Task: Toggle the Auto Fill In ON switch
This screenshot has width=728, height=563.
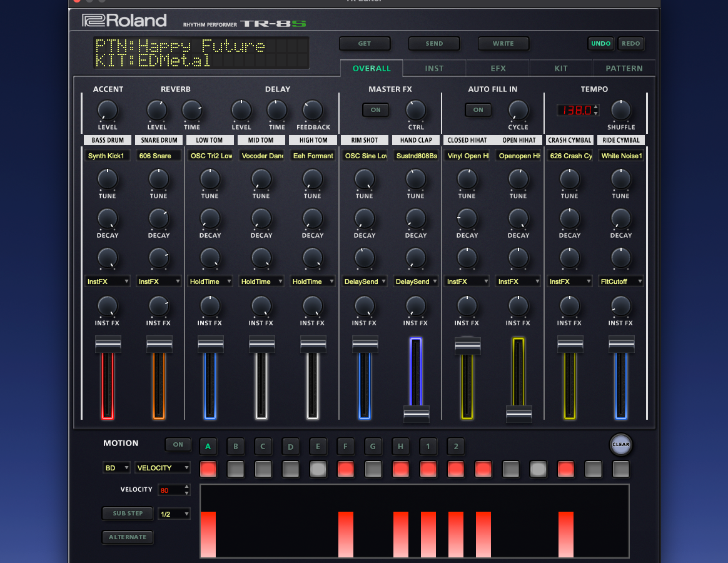Action: [x=478, y=110]
